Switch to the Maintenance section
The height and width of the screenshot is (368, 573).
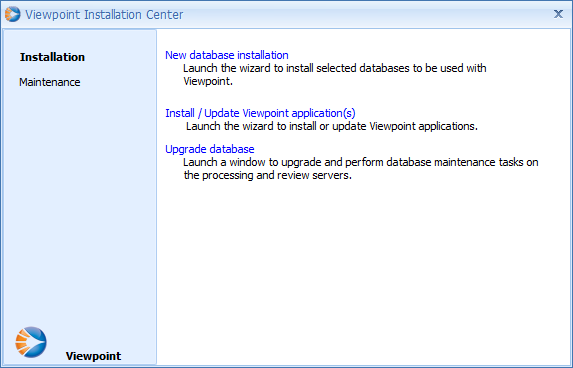click(x=50, y=82)
